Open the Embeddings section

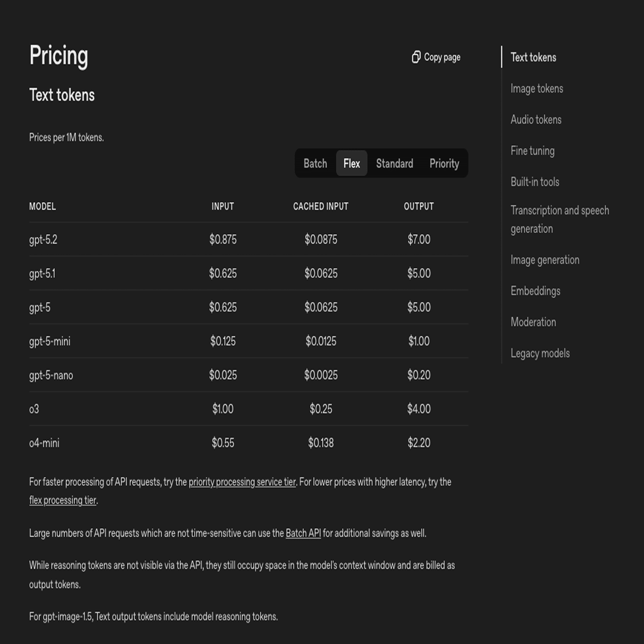pos(535,291)
